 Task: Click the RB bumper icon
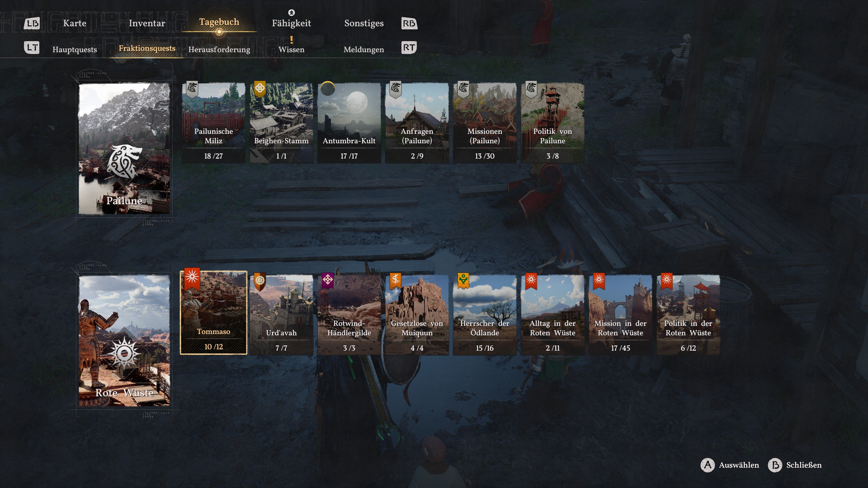409,23
